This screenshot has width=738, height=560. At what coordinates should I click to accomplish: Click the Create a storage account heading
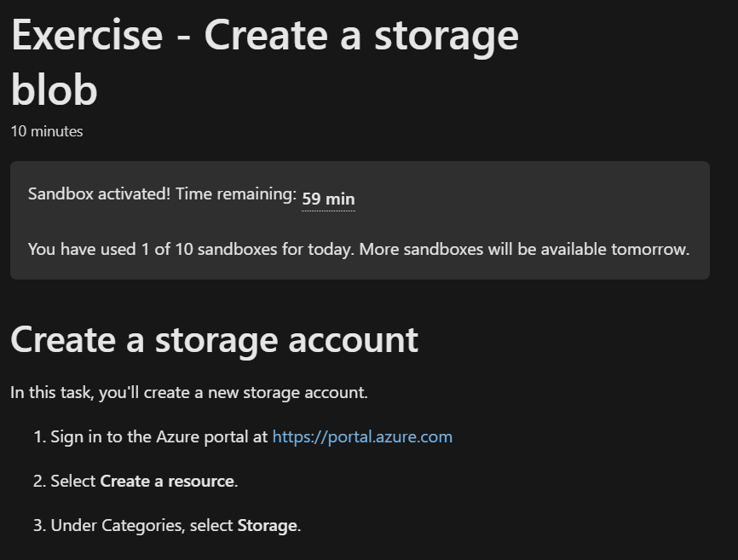pyautogui.click(x=214, y=339)
